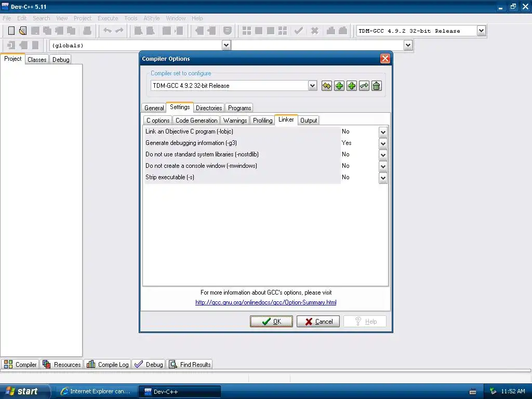Open the C options sub-tab
This screenshot has height=399, width=532.
(x=158, y=121)
